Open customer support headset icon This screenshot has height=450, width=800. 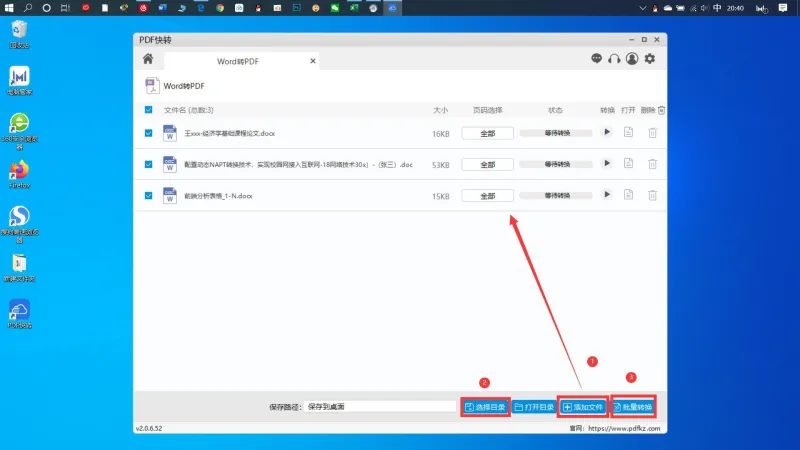[614, 59]
